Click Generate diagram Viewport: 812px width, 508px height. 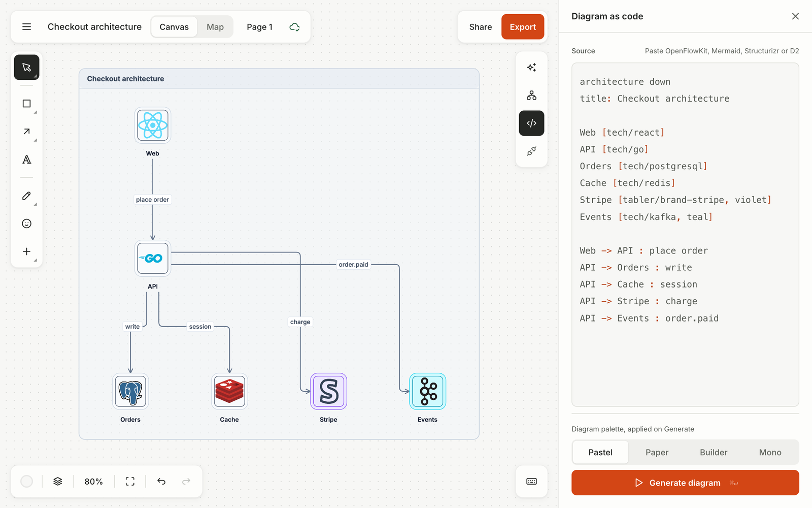point(685,483)
